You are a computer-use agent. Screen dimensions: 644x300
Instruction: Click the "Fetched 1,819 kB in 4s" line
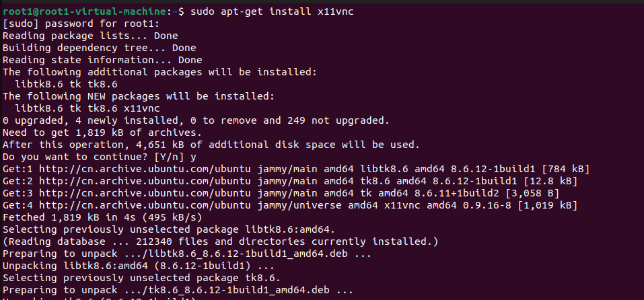(101, 218)
